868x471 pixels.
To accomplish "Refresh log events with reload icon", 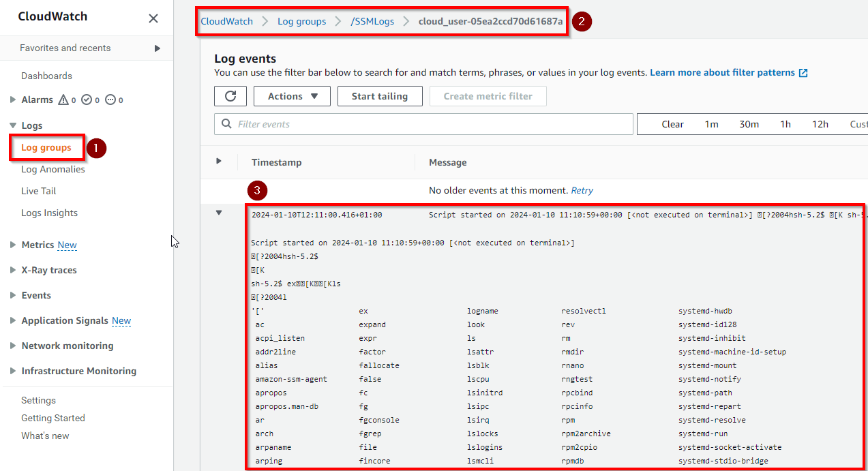I will tap(230, 96).
